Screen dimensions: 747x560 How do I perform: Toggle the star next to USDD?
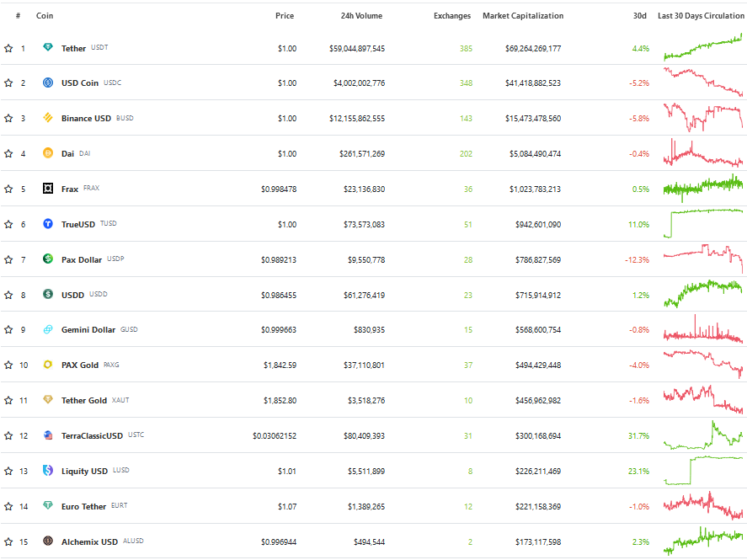(8, 296)
